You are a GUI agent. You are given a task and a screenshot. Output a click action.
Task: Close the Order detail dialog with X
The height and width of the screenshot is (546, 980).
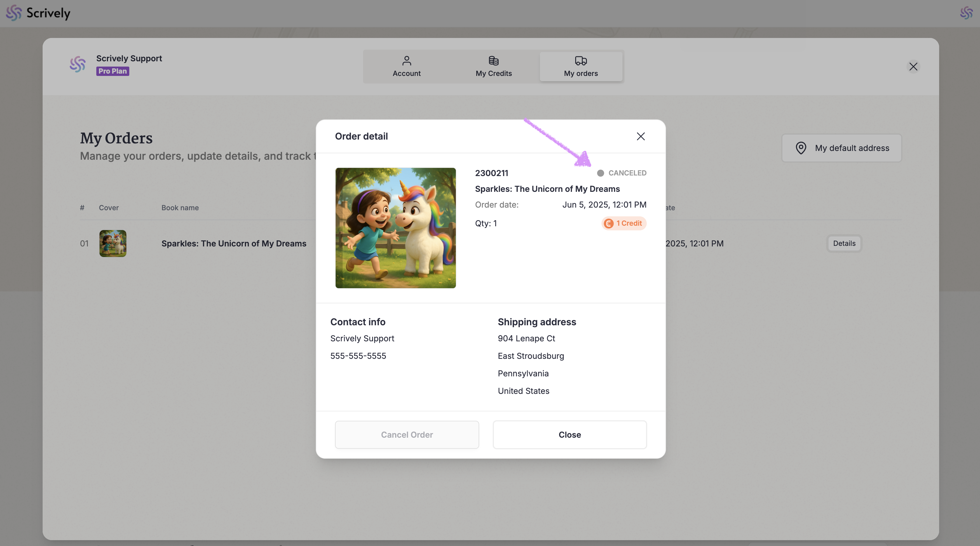[x=641, y=136]
